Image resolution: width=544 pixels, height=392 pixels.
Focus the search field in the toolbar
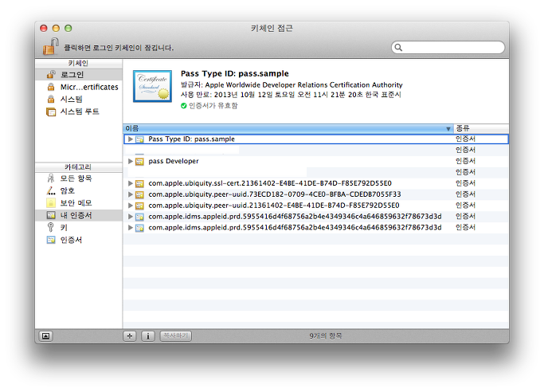tap(448, 48)
